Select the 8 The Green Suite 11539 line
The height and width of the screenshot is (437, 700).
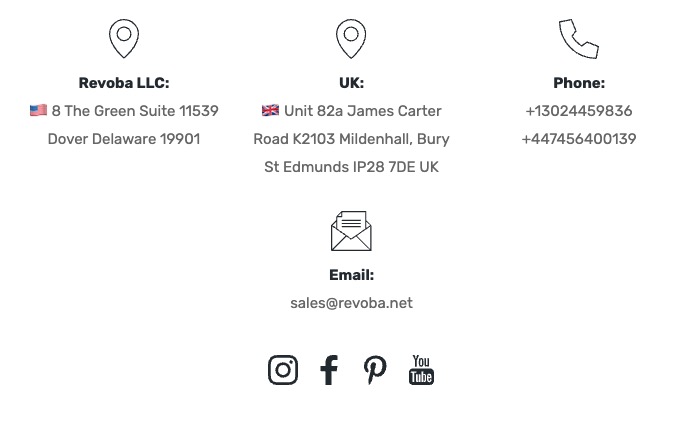tap(135, 111)
